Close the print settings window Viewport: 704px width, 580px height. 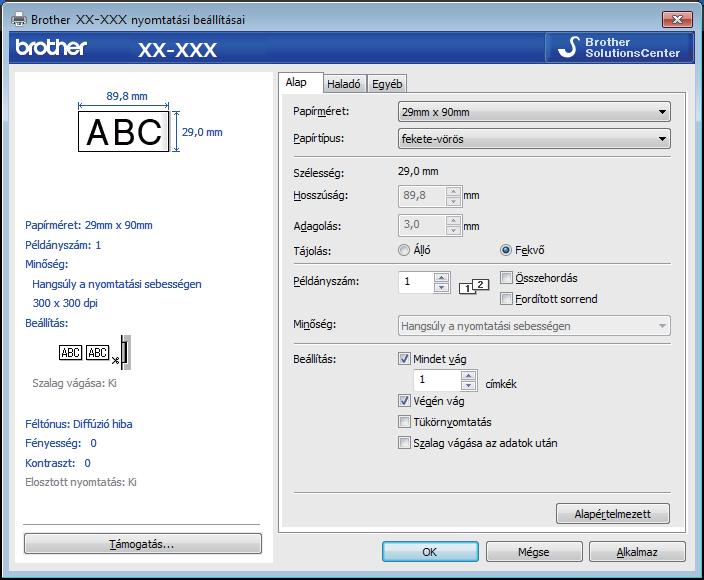(x=677, y=19)
